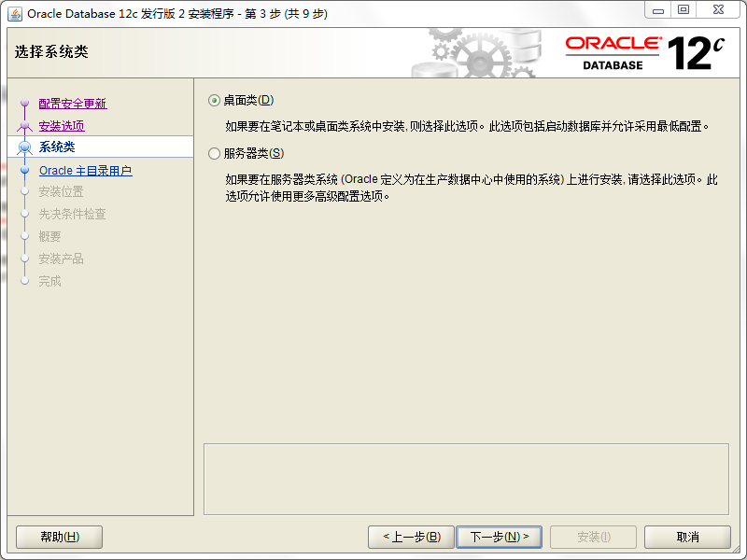747x560 pixels.
Task: Click the Oracle Database 12c logo
Action: click(645, 53)
